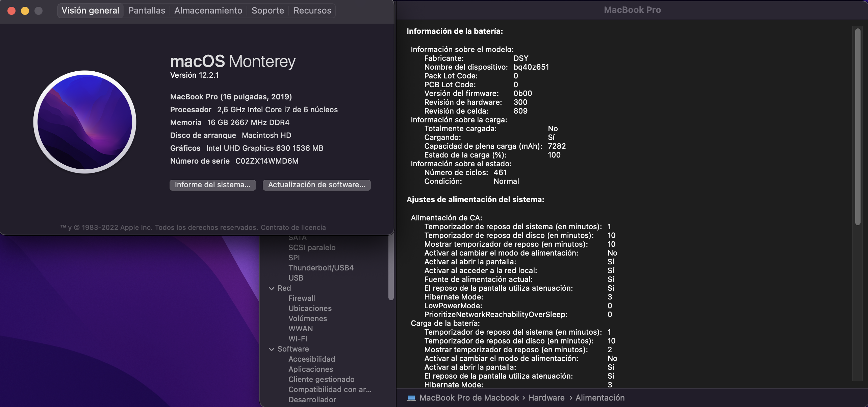
Task: Select the Soporte tab
Action: [x=267, y=10]
